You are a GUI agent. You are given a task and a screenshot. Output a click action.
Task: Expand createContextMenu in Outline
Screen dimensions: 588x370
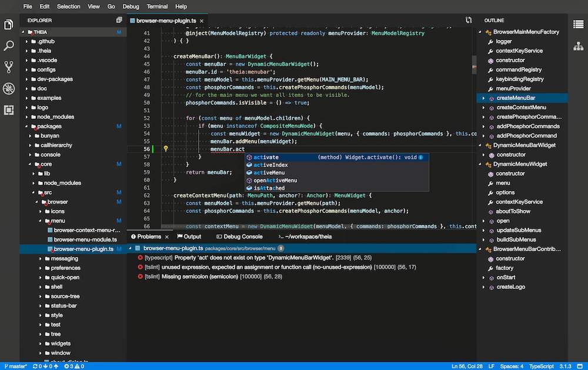coord(483,107)
